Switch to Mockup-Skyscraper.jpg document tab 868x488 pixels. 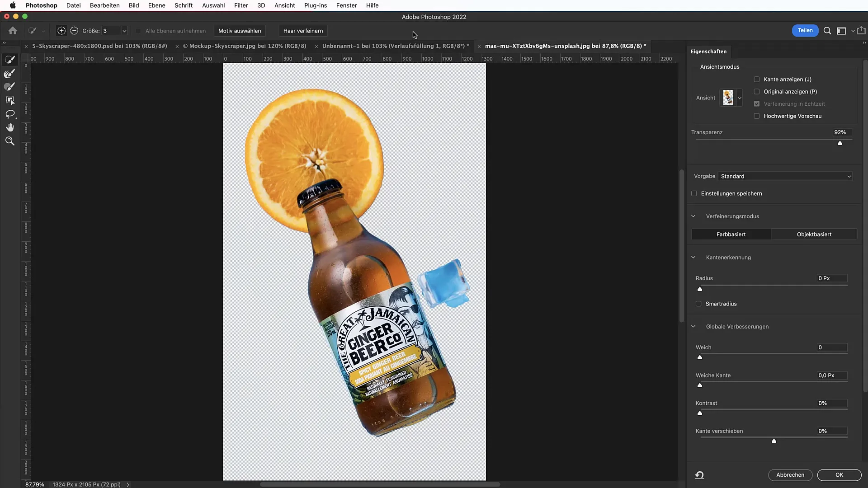click(x=247, y=46)
